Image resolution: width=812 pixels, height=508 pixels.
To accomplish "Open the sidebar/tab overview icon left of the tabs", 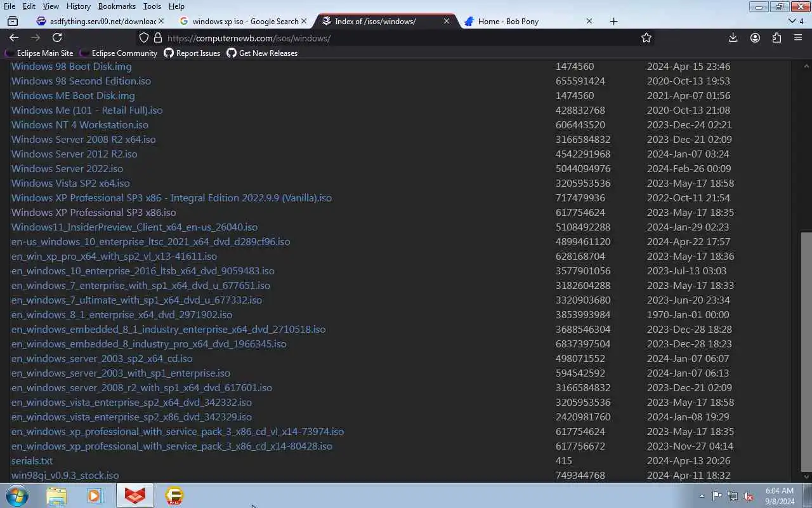I will (12, 21).
